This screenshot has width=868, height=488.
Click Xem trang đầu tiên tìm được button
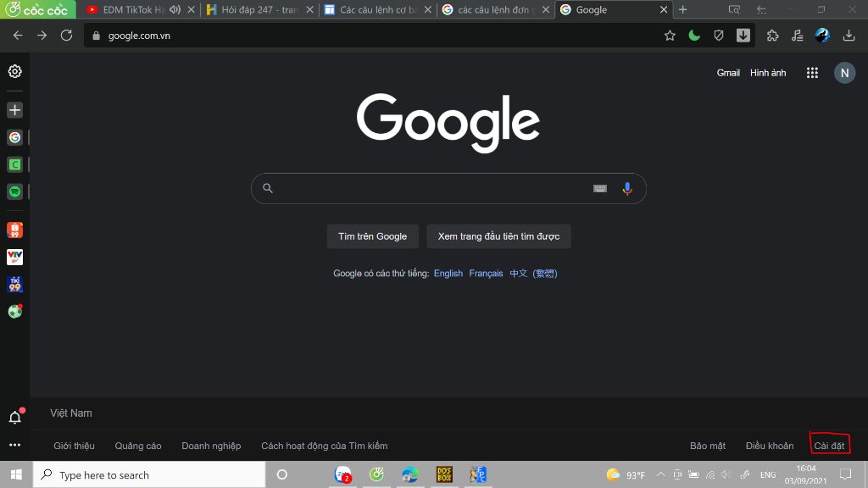point(498,236)
